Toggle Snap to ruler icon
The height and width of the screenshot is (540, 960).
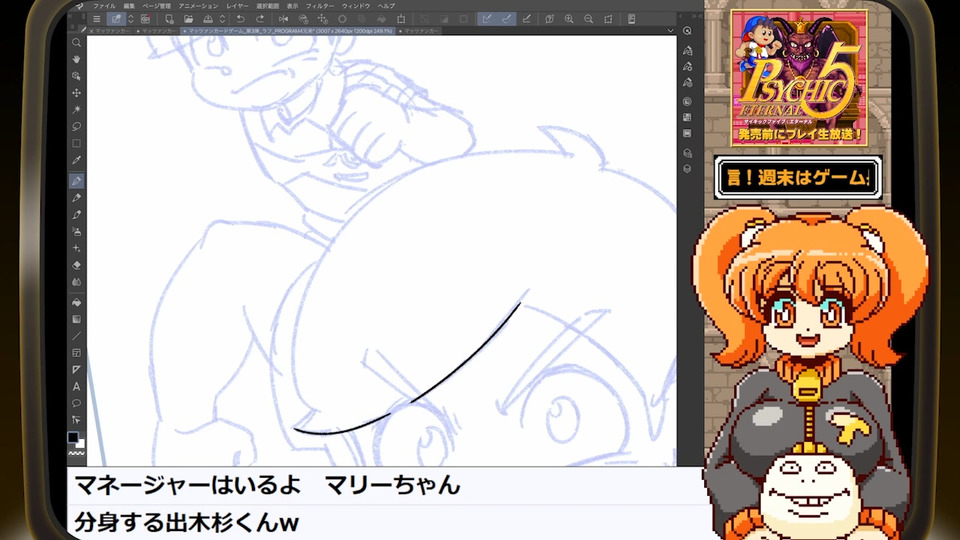(487, 19)
